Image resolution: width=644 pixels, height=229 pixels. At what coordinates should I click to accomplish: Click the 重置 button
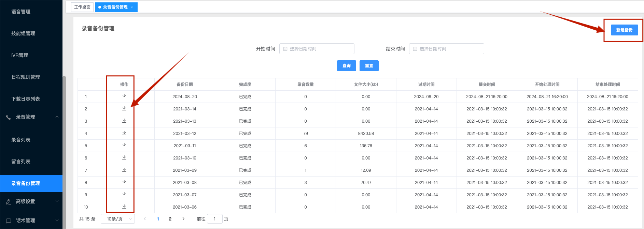coord(369,66)
